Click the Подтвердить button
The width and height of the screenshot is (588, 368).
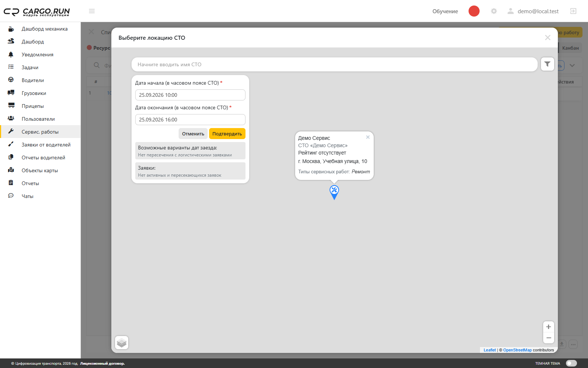coord(227,134)
